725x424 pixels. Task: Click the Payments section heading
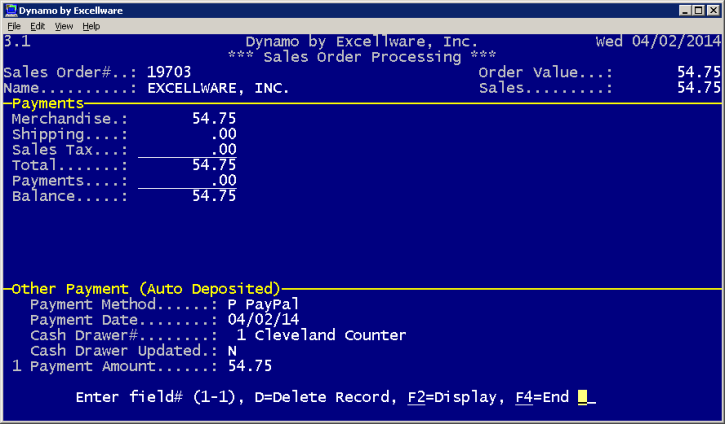point(48,103)
